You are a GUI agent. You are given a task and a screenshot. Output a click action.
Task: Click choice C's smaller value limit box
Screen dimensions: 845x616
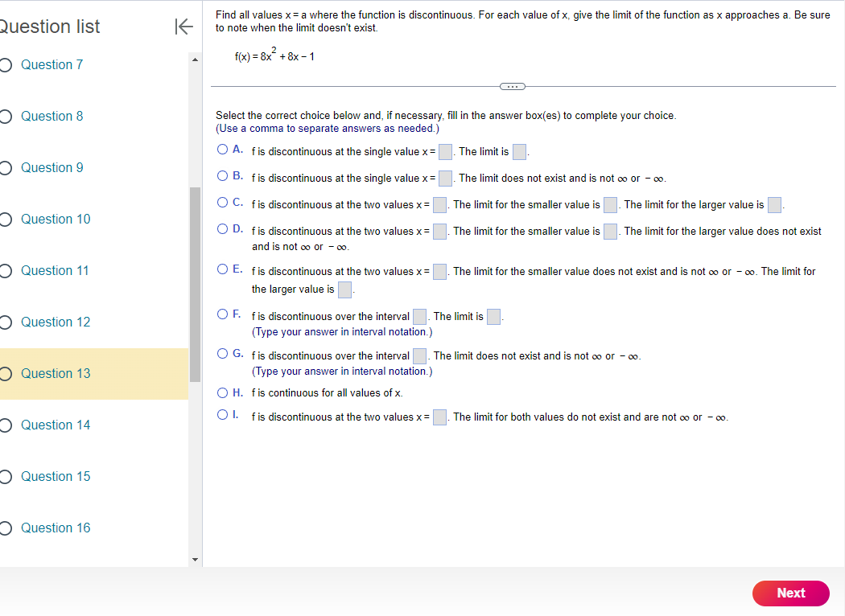point(610,205)
